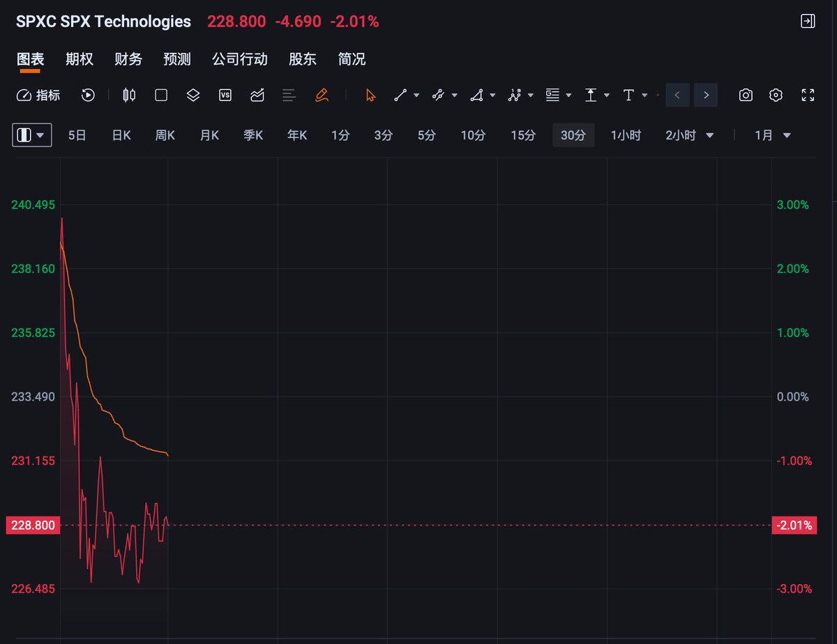Image resolution: width=837 pixels, height=644 pixels.
Task: Select the 1小时 interval
Action: pos(626,135)
